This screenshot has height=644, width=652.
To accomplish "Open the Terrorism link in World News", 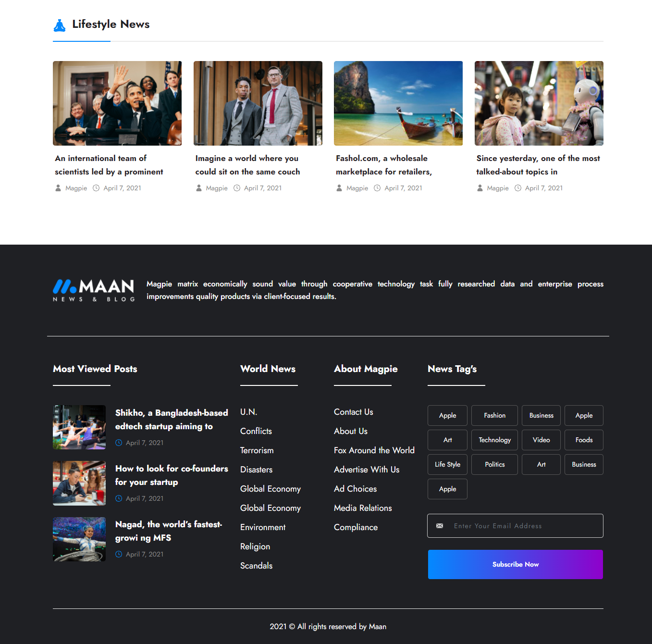I will [x=257, y=450].
